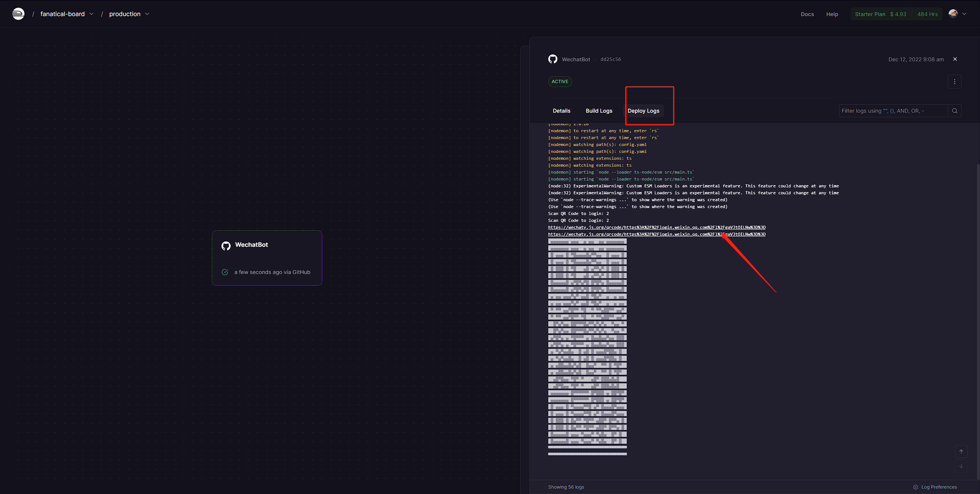Click GitHub icon on WechatBot service card

coord(226,246)
